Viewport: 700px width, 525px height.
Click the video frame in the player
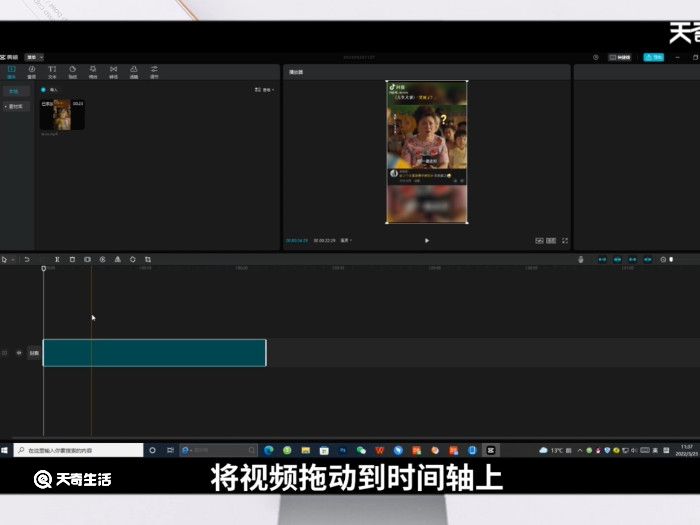pyautogui.click(x=427, y=152)
